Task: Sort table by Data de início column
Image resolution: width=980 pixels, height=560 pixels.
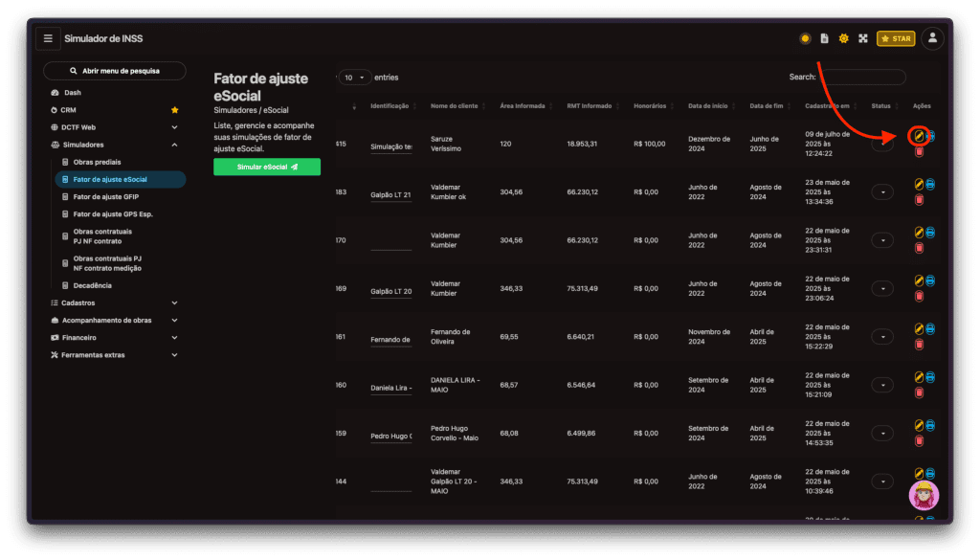Action: point(711,106)
